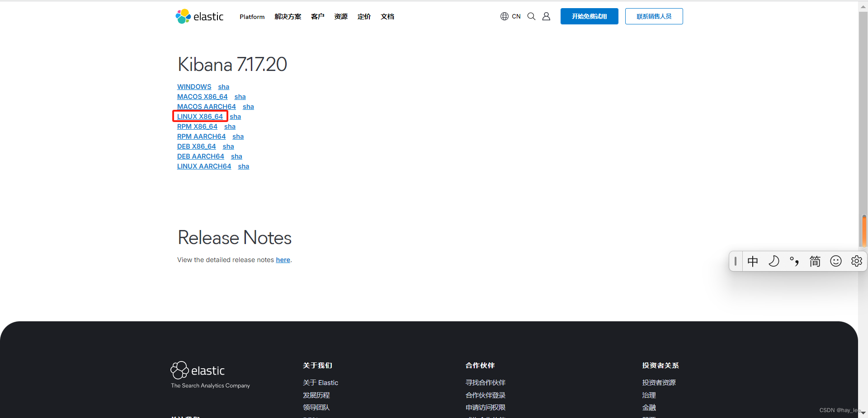This screenshot has width=868, height=418.
Task: Click the search magnifier icon
Action: tap(531, 16)
